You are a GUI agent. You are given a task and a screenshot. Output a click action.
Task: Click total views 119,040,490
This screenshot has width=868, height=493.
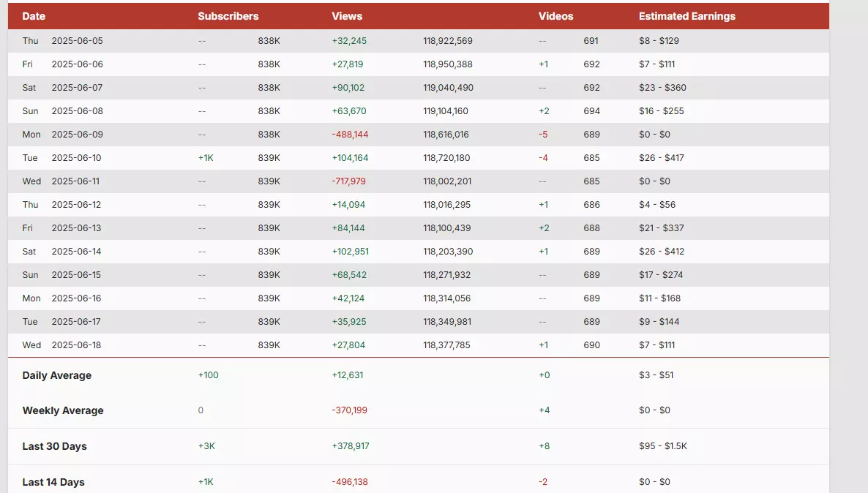pyautogui.click(x=449, y=88)
